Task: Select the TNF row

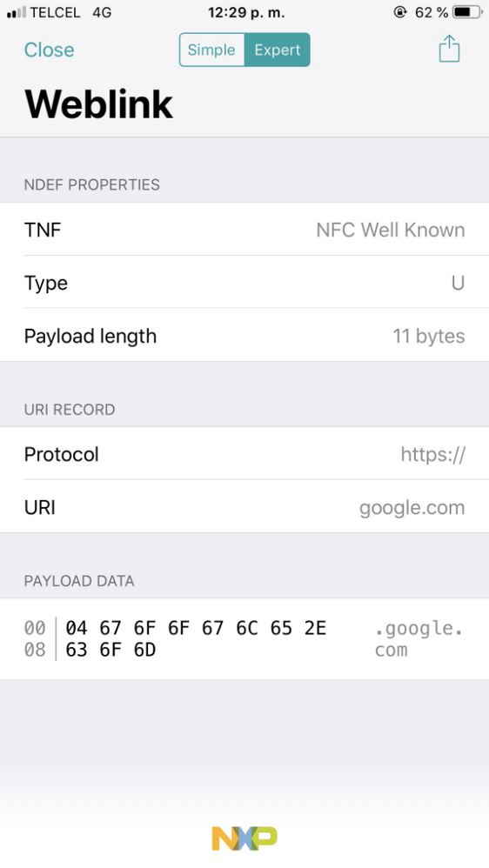Action: point(244,230)
